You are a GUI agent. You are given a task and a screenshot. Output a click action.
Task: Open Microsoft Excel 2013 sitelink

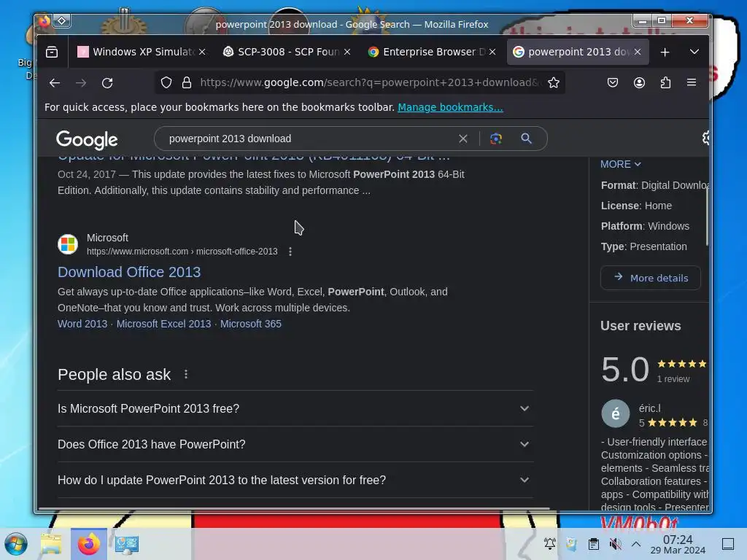[163, 324]
